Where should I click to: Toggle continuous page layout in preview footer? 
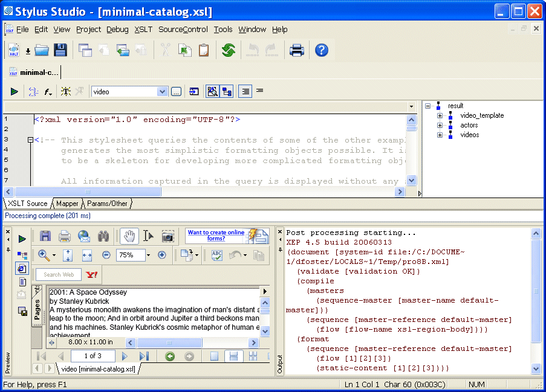(x=232, y=356)
